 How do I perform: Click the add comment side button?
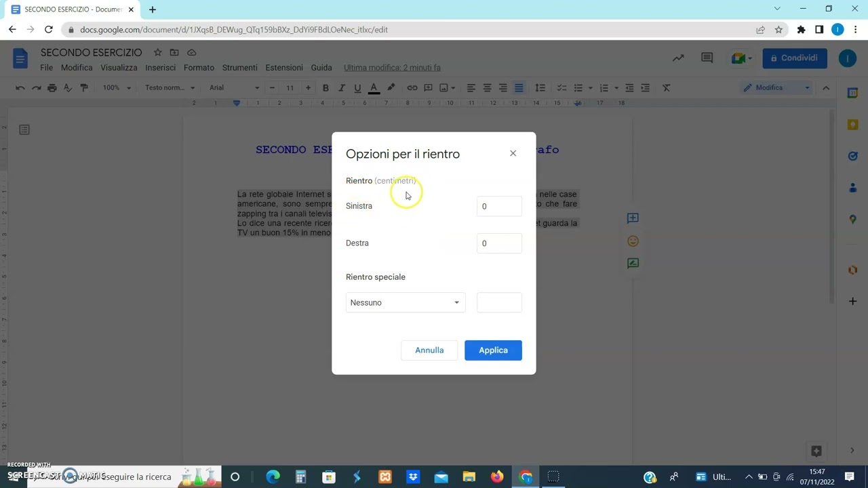coord(633,218)
